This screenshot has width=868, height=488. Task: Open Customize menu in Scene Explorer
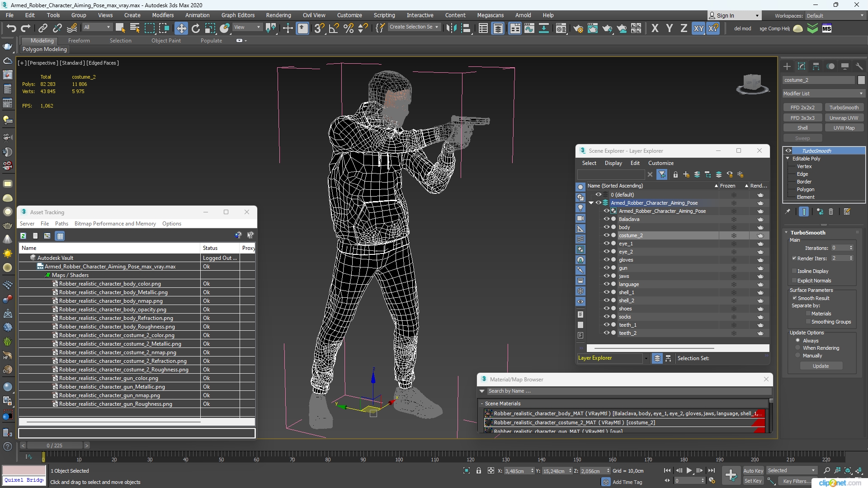(660, 163)
